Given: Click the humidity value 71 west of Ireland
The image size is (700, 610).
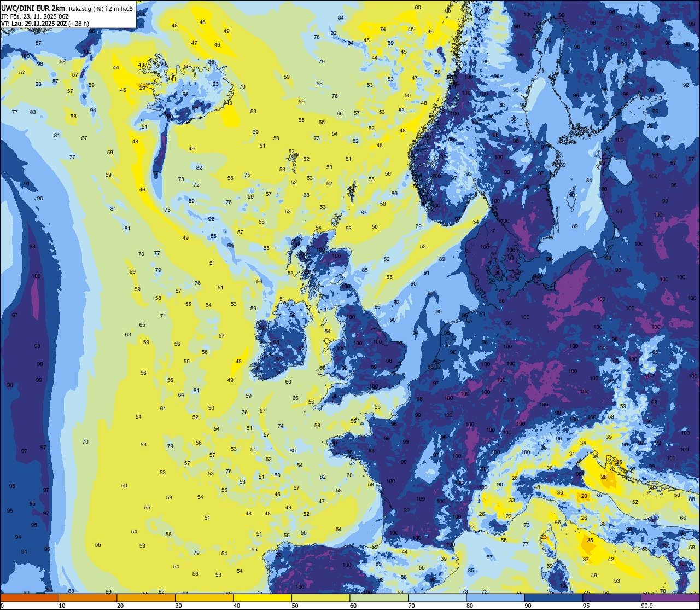Looking at the screenshot, I should [163, 316].
